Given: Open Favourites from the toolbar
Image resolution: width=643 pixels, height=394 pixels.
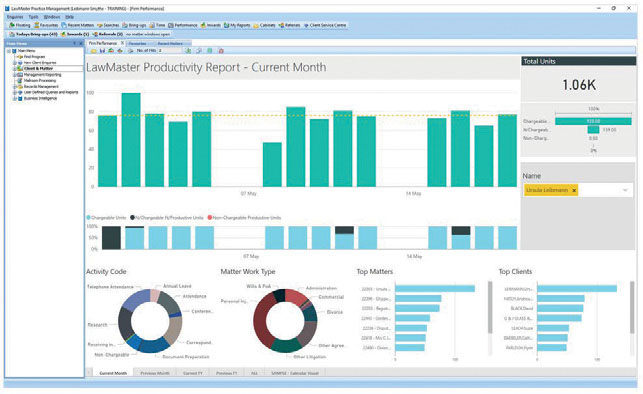Looking at the screenshot, I should click(x=46, y=25).
